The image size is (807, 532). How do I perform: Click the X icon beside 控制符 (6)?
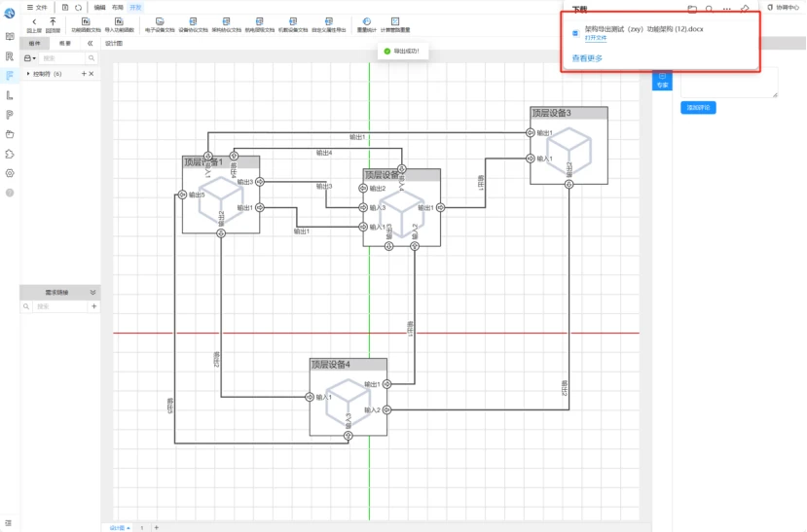pyautogui.click(x=92, y=74)
